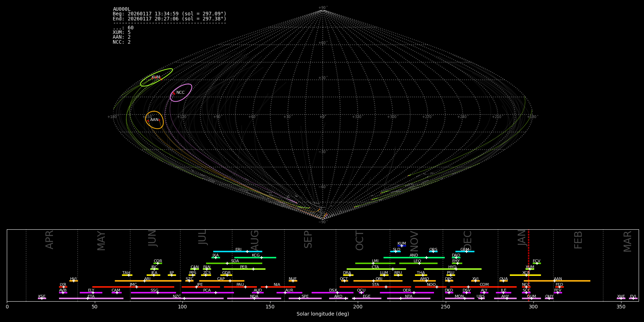
Task: Click the NCC radiant label in the sky map
Action: pos(180,93)
